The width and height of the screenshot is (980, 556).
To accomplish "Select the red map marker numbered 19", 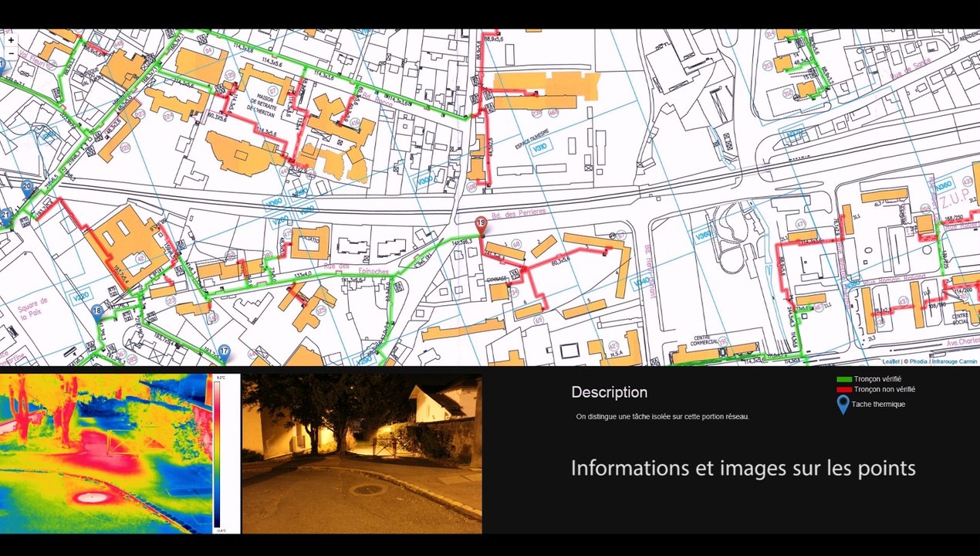I will pos(481,226).
